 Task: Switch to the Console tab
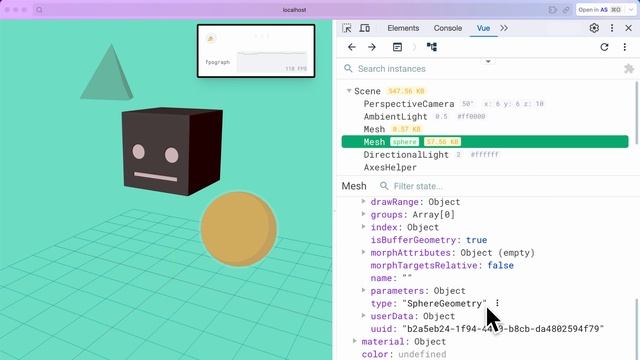[448, 28]
